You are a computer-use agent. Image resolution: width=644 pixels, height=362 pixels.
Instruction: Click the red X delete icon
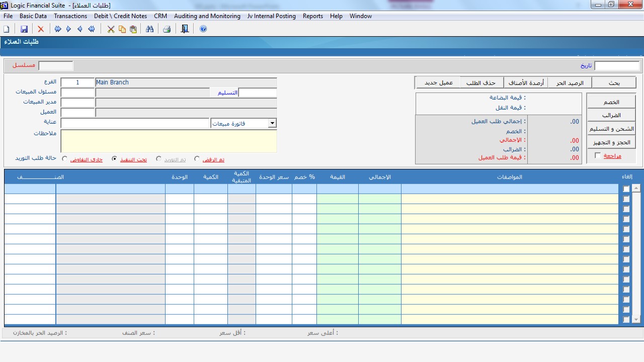(41, 29)
